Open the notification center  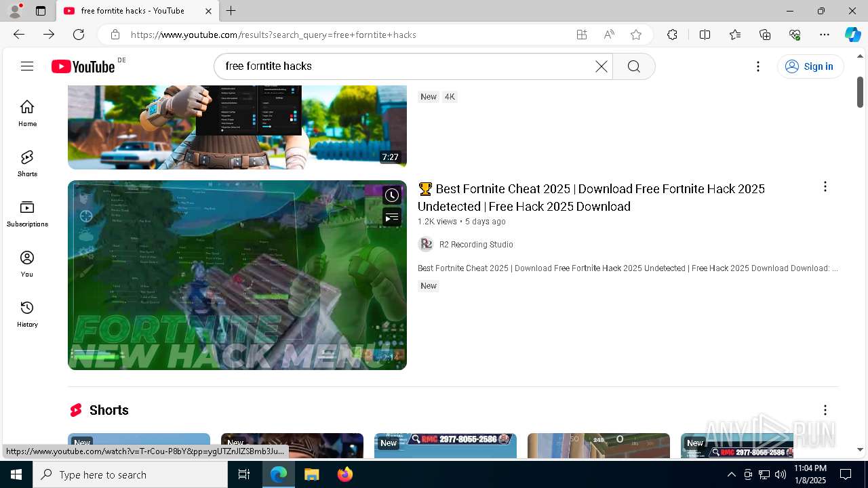tap(846, 474)
